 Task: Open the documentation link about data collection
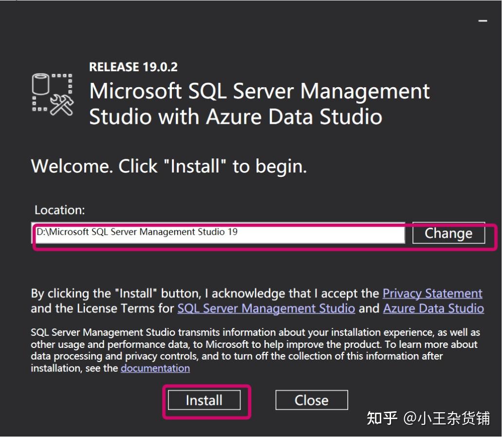[155, 368]
